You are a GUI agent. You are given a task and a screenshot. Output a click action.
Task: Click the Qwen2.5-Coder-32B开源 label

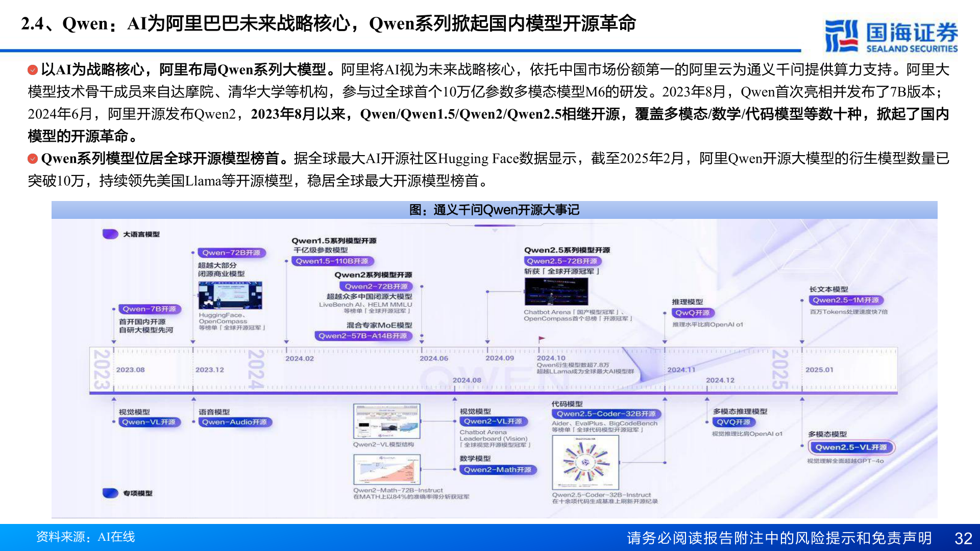pos(606,414)
